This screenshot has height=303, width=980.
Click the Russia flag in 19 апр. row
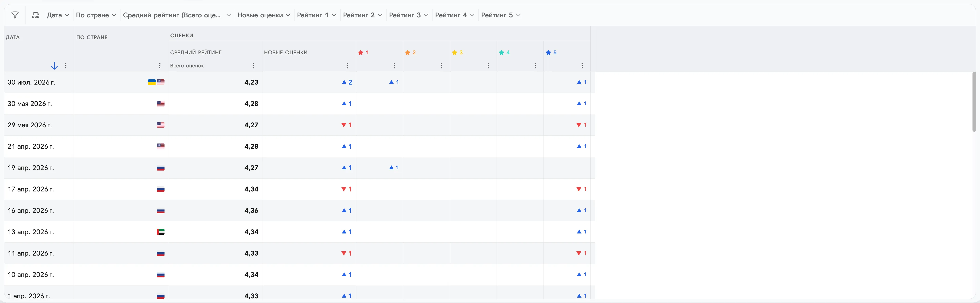[161, 168]
